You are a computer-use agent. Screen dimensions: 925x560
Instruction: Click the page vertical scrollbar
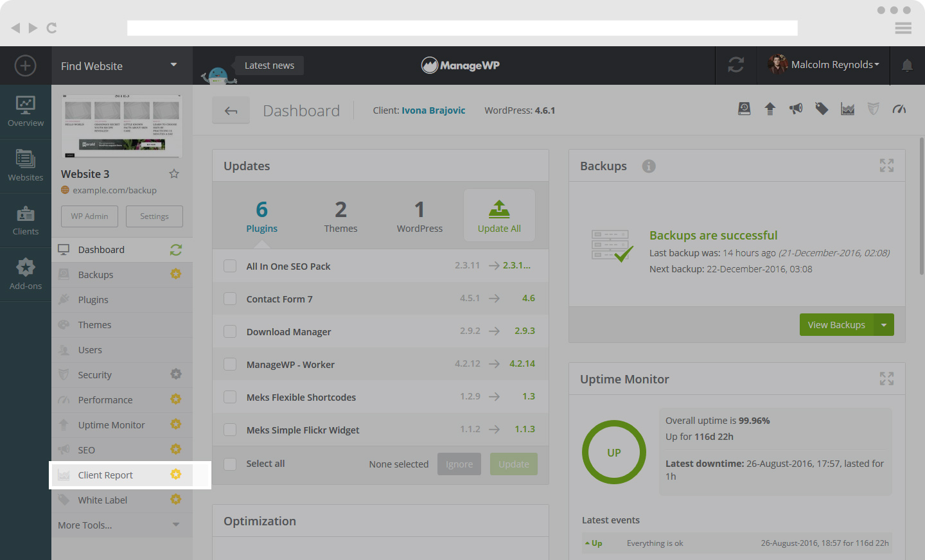[x=922, y=206]
